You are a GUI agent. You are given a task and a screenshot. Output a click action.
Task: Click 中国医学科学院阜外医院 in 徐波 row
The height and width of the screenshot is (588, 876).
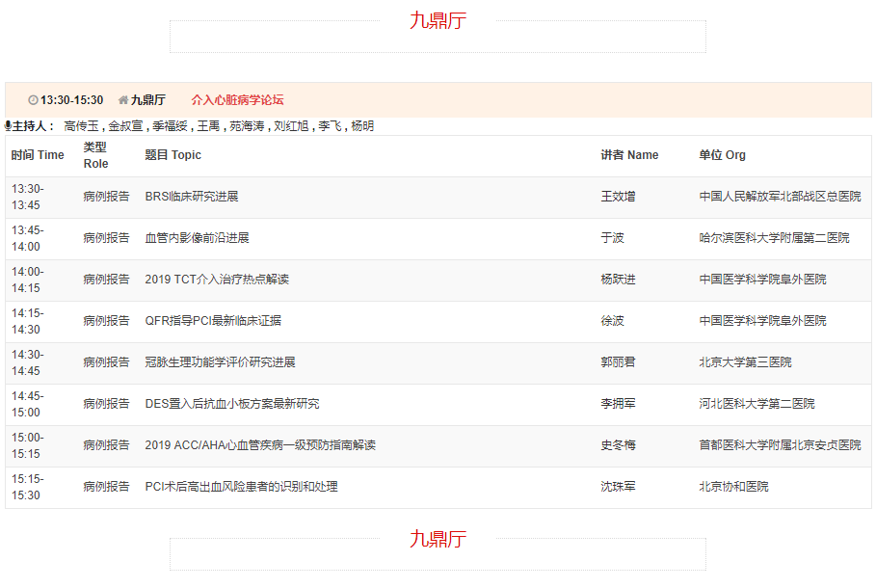point(762,320)
